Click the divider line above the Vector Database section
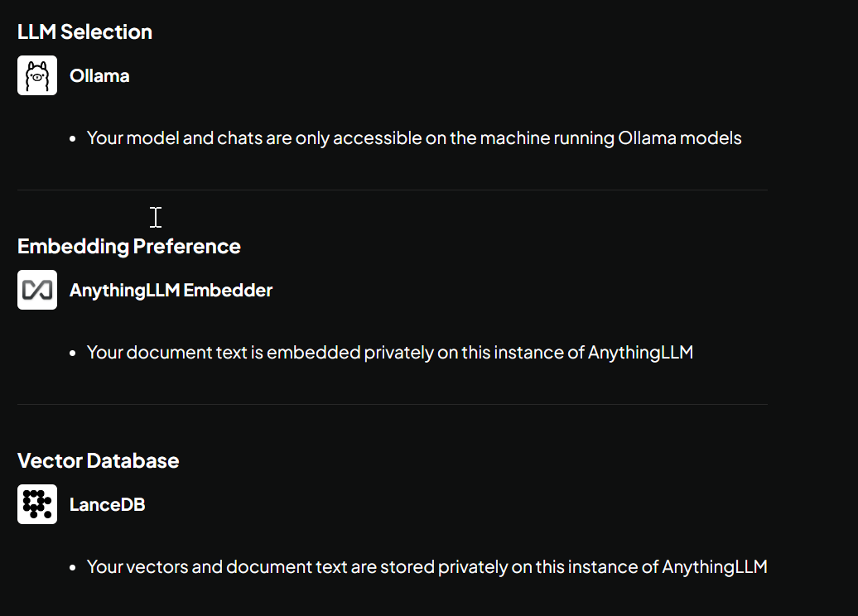 point(393,405)
